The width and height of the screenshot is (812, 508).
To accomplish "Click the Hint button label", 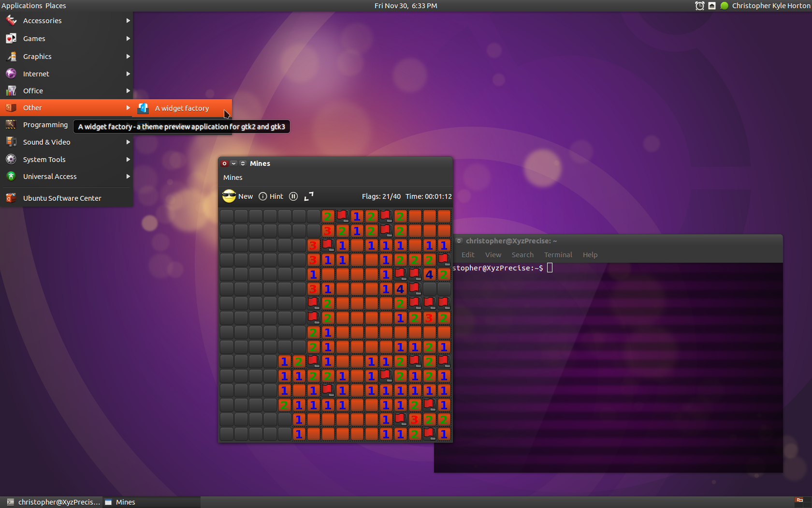I will pos(276,196).
